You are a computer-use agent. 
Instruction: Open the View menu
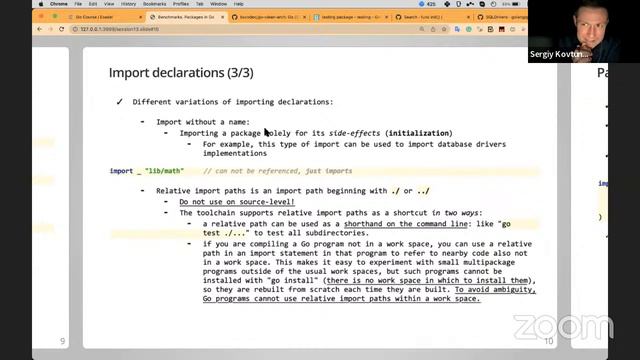tap(109, 4)
